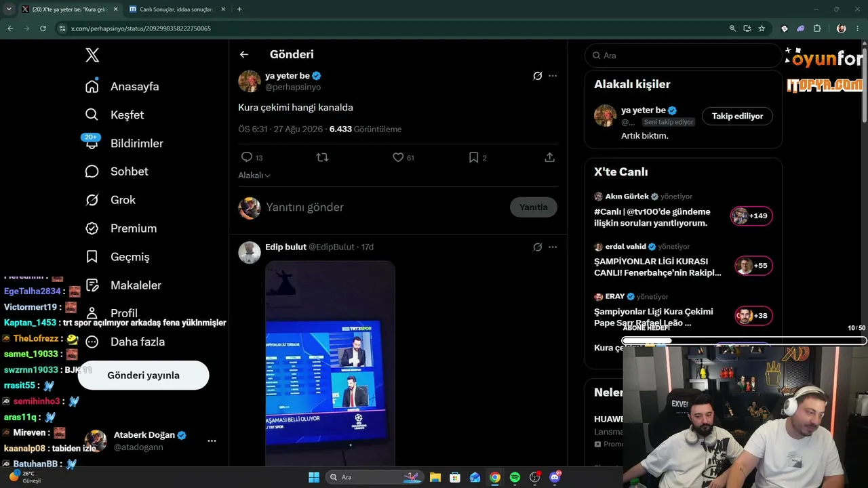Open more options on Edip bulut's reply
This screenshot has width=868, height=488.
click(553, 247)
